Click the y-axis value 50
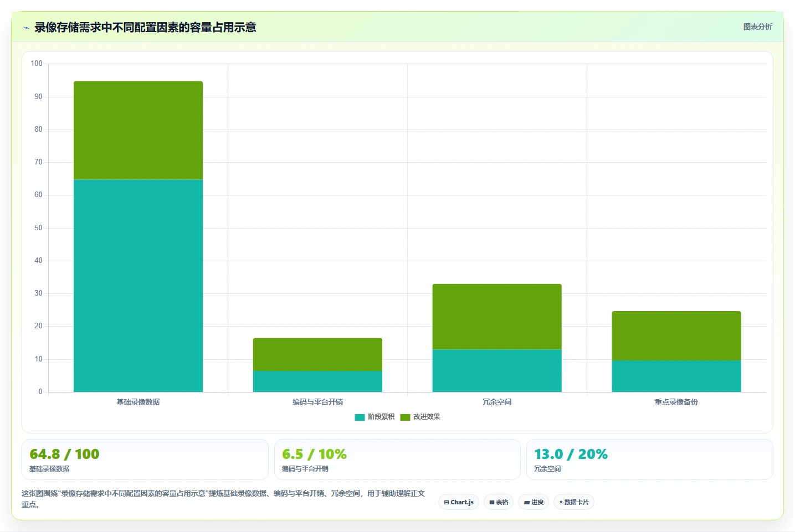This screenshot has height=532, width=795. [x=38, y=228]
